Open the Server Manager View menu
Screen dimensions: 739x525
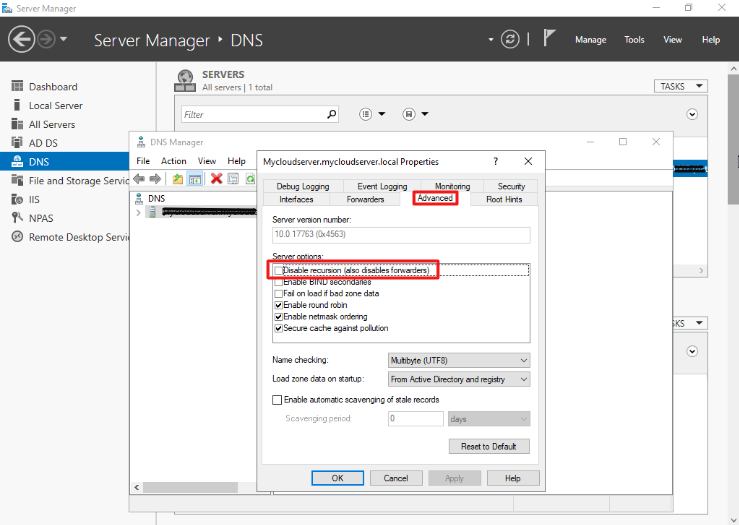673,40
